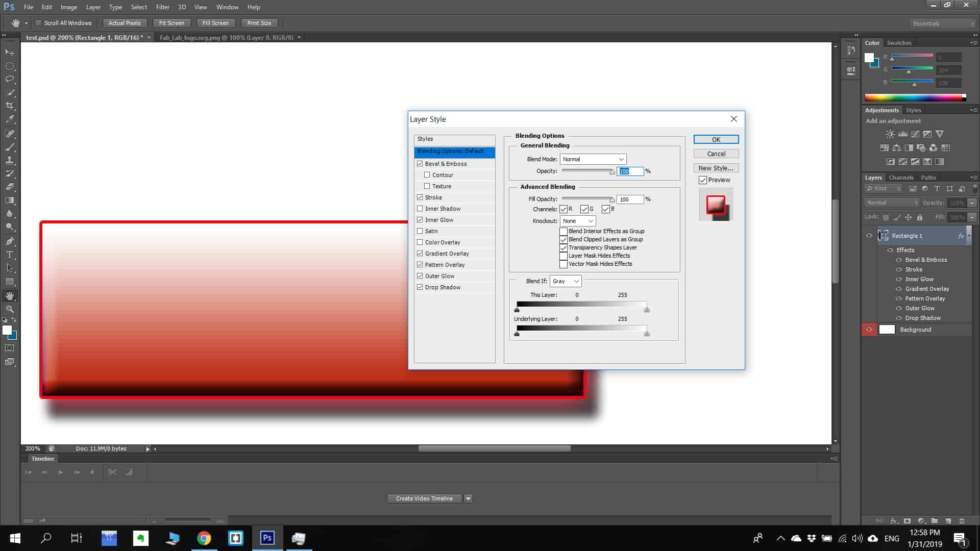The height and width of the screenshot is (551, 980).
Task: Enable the Inner Shadow effect checkbox
Action: click(x=420, y=209)
